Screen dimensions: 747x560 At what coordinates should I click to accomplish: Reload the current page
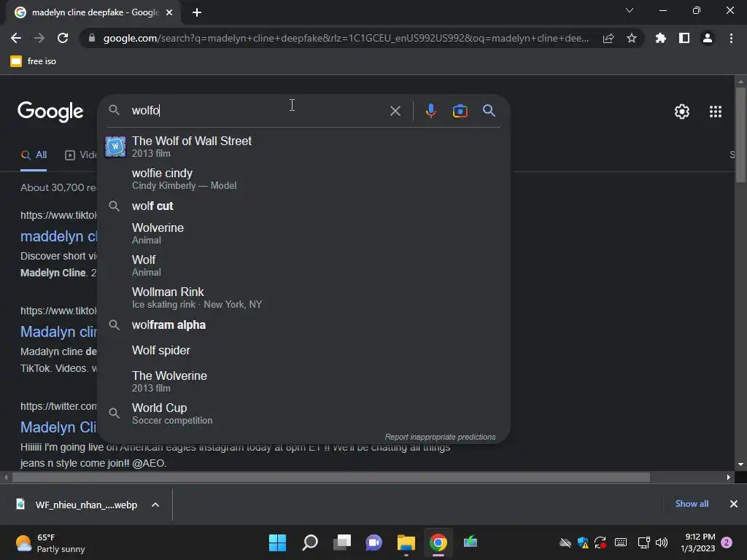63,38
